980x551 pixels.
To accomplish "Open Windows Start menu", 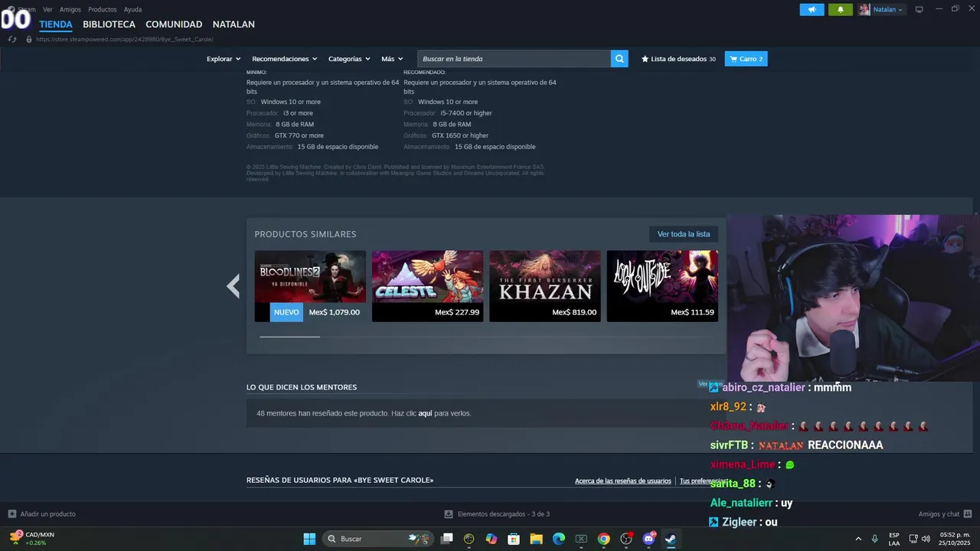I will point(309,539).
